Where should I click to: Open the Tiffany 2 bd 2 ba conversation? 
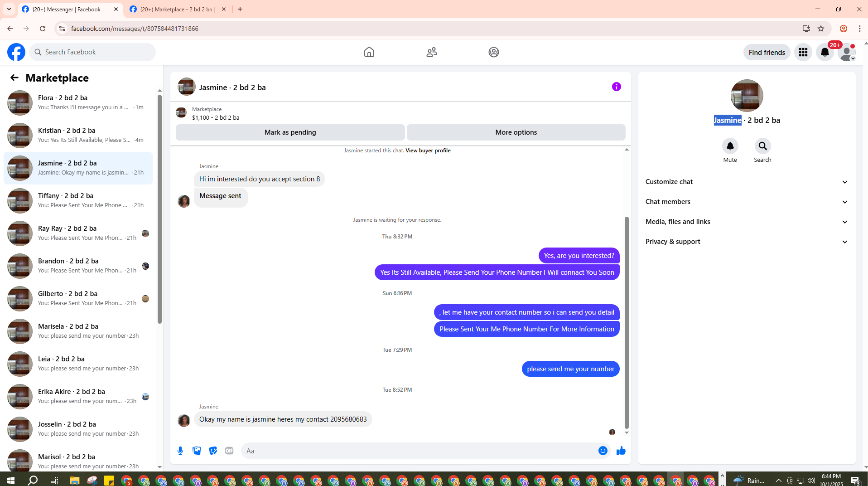(78, 201)
